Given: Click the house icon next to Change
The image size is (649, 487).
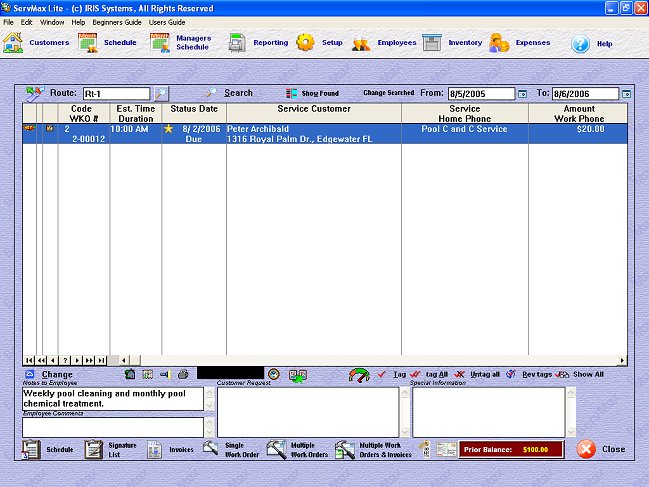Looking at the screenshot, I should pos(130,374).
